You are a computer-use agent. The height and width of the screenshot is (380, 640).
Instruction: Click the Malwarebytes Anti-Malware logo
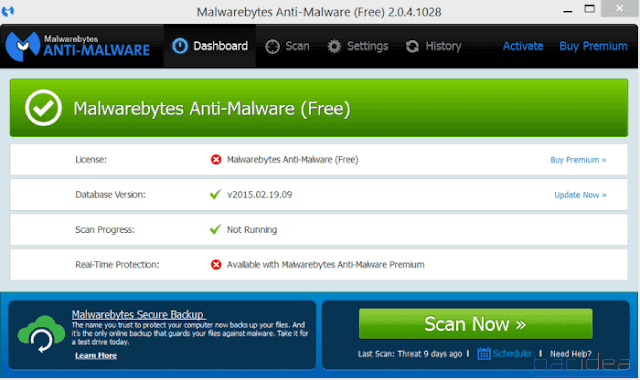(x=78, y=46)
